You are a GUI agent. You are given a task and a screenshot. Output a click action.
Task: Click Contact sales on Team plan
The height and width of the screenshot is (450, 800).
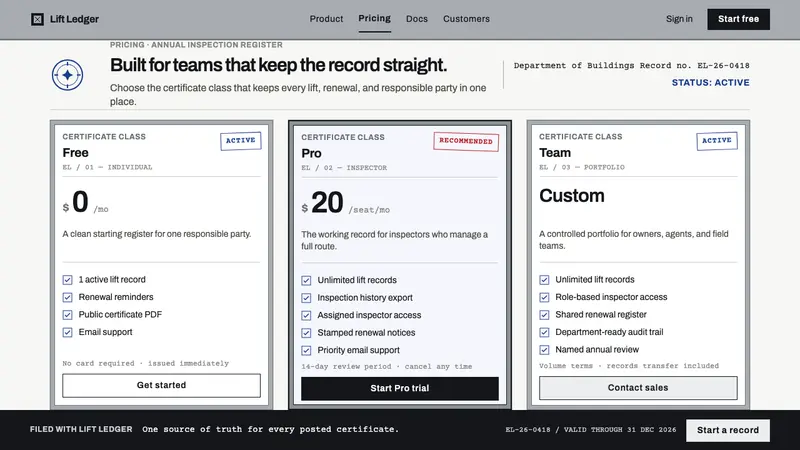(x=638, y=388)
